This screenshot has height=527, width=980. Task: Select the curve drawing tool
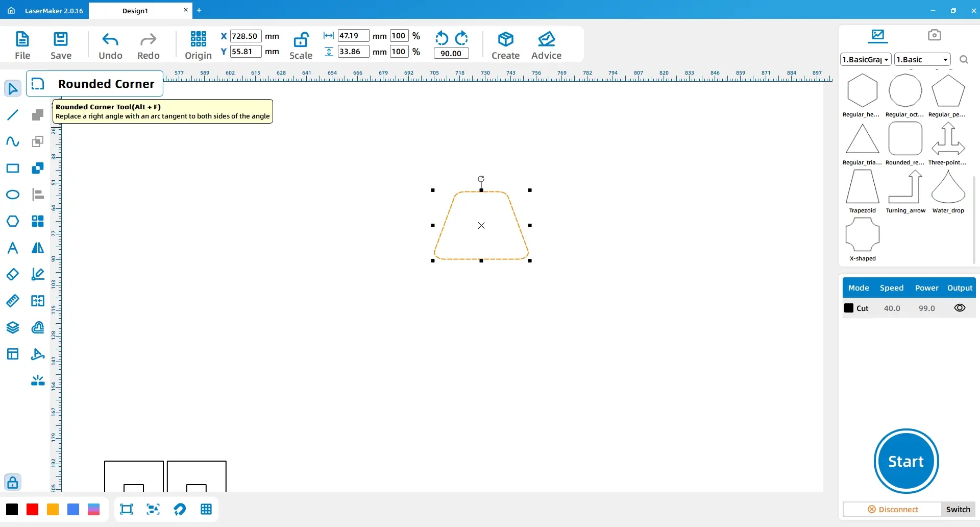(13, 141)
